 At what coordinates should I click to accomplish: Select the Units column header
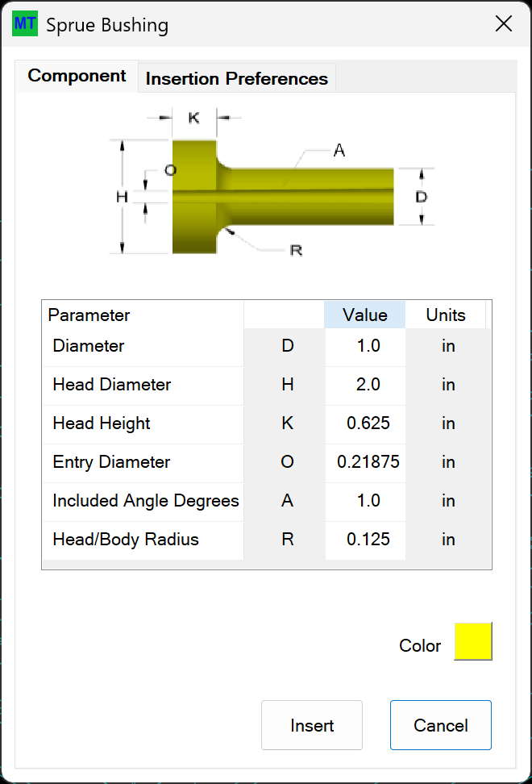[446, 315]
